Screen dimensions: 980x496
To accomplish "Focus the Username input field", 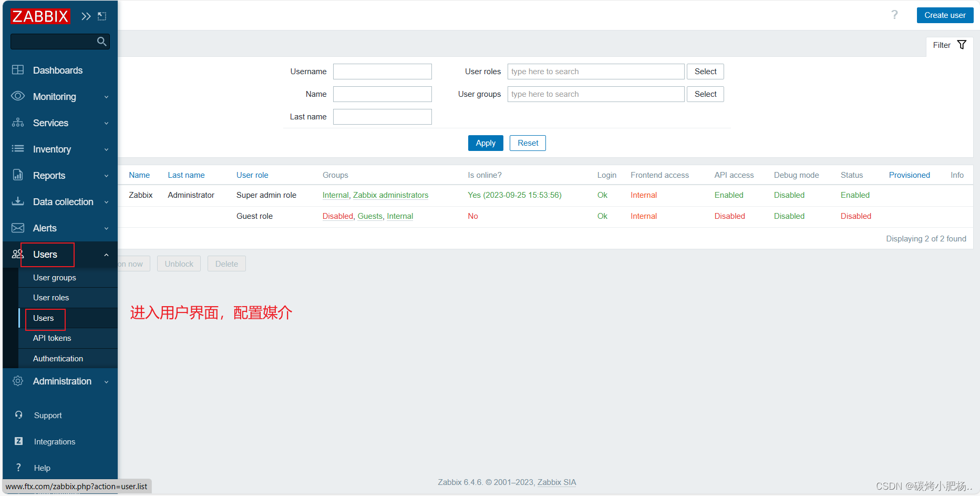I will tap(383, 72).
